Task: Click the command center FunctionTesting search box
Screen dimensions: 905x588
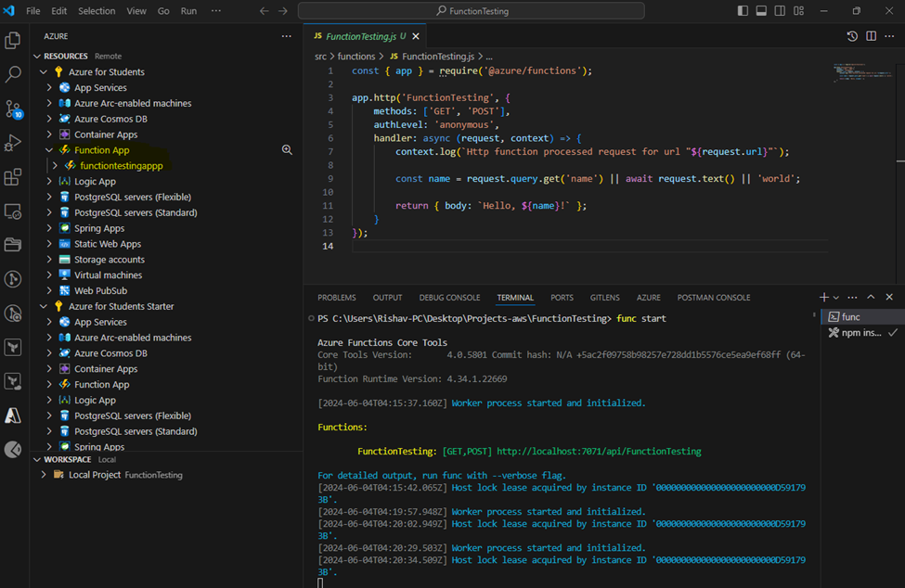Action: point(471,11)
